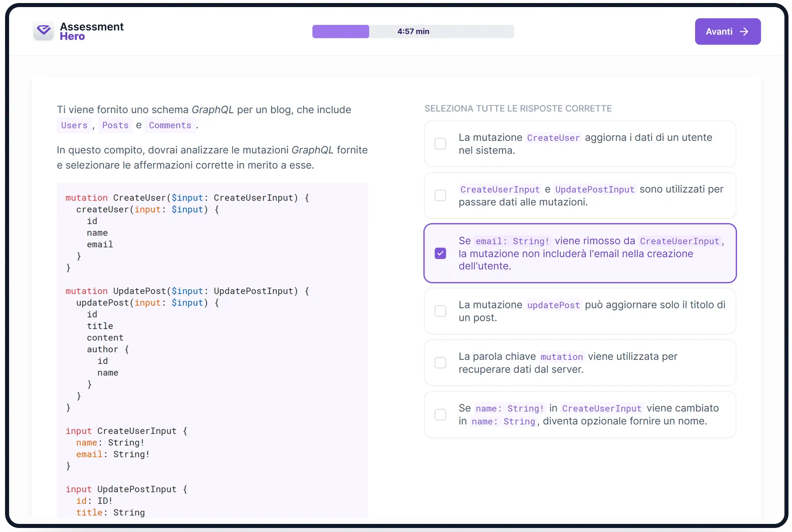The width and height of the screenshot is (792, 532).
Task: Click 'SELEZIONA TUTTE LE RISPOSTE CORRETTE' heading
Action: pos(518,109)
